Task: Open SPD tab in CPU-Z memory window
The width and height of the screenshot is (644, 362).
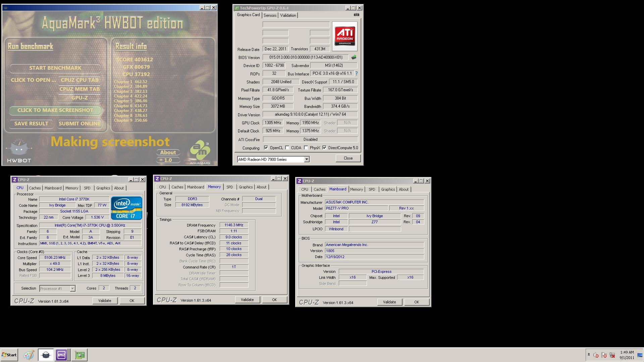Action: [230, 187]
